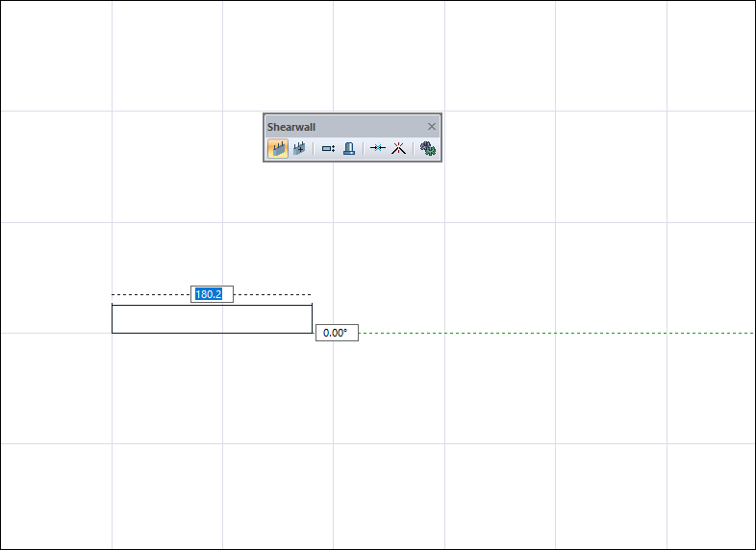
Task: Click the 180.2 length input box
Action: point(213,294)
